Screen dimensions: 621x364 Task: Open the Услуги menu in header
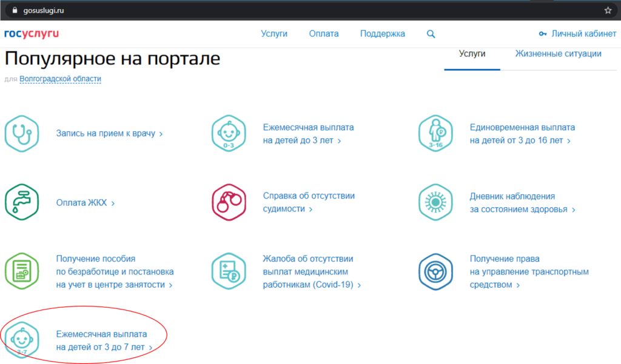(274, 34)
